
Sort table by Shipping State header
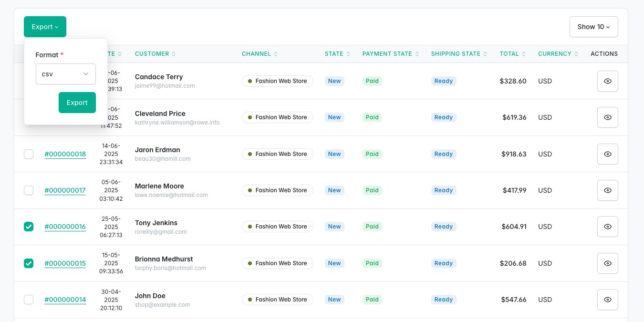coord(460,54)
